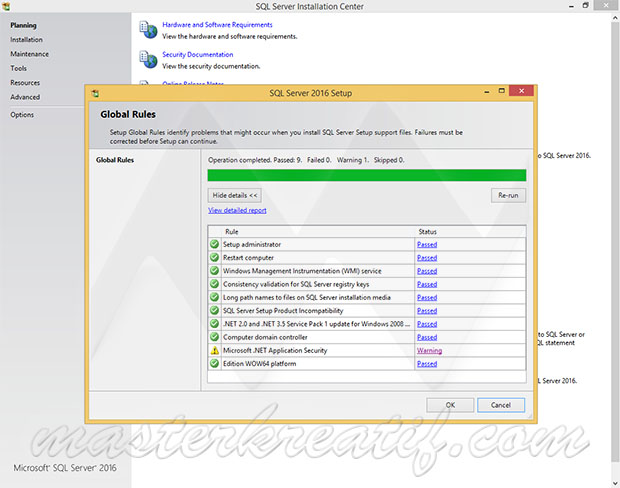Select Global Rules step in dialog sidebar
620x488 pixels.
(115, 160)
